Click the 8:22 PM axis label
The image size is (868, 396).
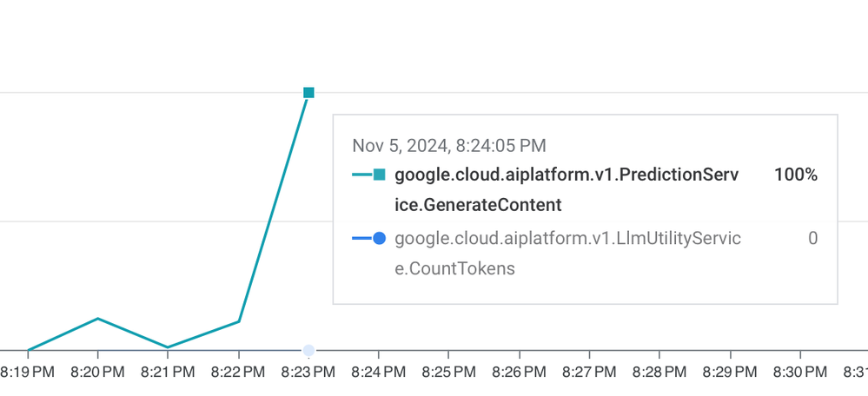[238, 373]
